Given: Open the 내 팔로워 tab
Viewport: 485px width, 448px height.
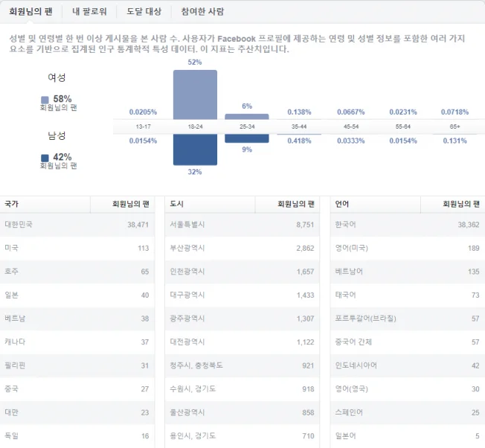Looking at the screenshot, I should [x=89, y=11].
